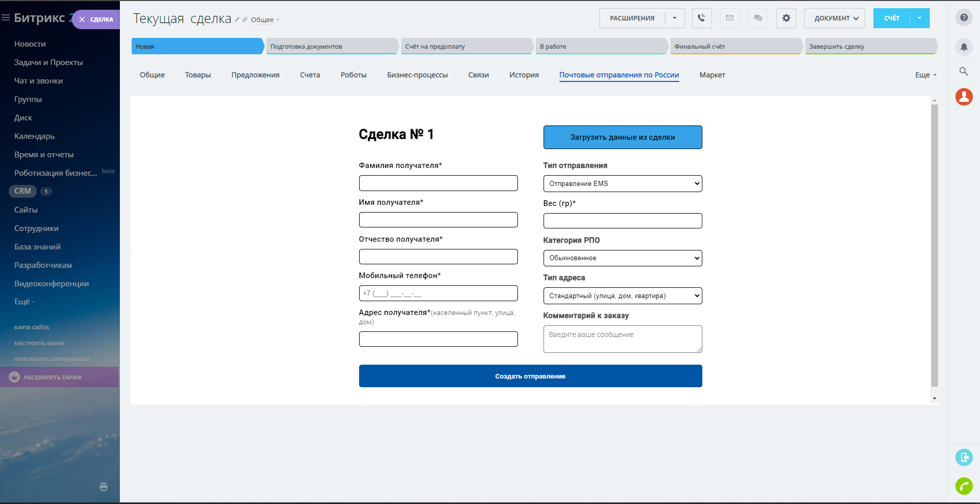Open the gear settings icon
This screenshot has height=504, width=980.
click(786, 18)
